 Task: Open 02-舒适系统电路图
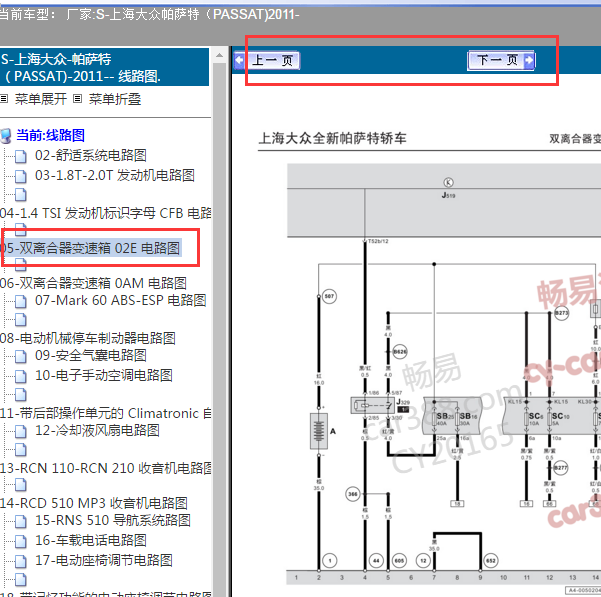tap(91, 155)
